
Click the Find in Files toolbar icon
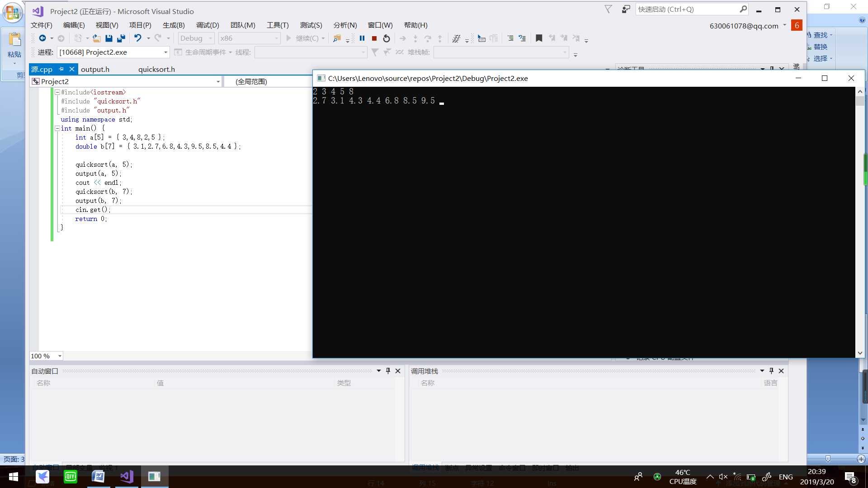[337, 38]
